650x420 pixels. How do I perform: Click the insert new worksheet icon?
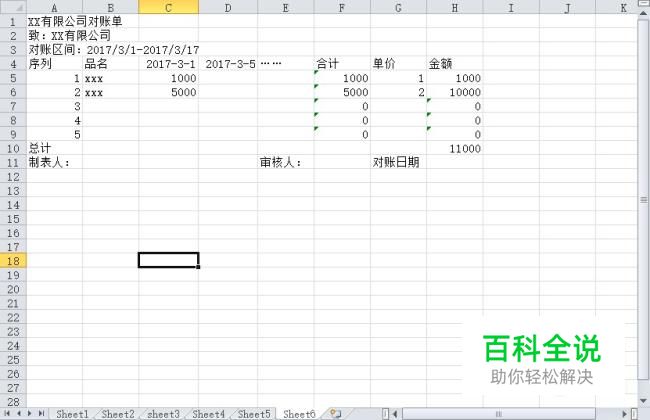[x=336, y=414]
